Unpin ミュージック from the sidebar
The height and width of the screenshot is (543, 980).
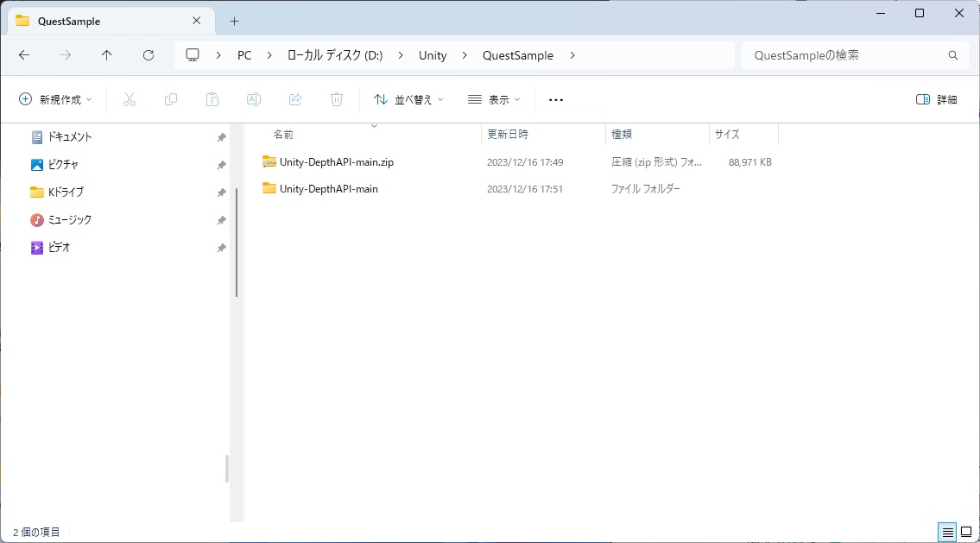coord(222,219)
